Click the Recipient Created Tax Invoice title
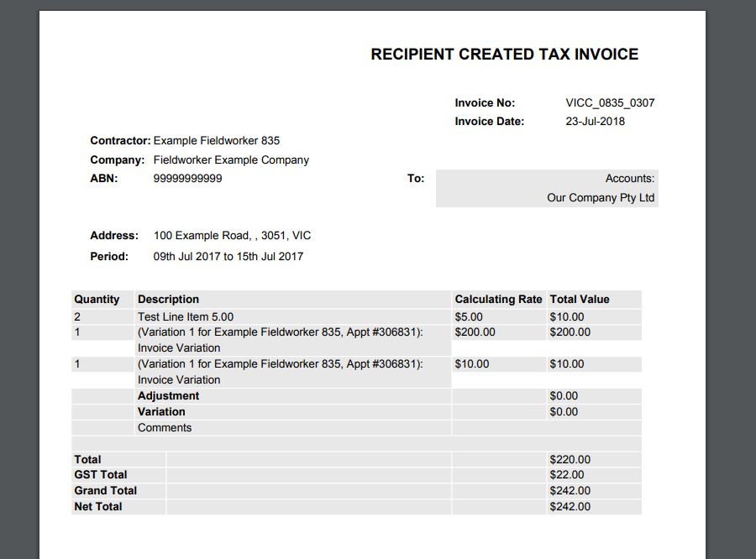Viewport: 756px width, 559px height. click(504, 55)
